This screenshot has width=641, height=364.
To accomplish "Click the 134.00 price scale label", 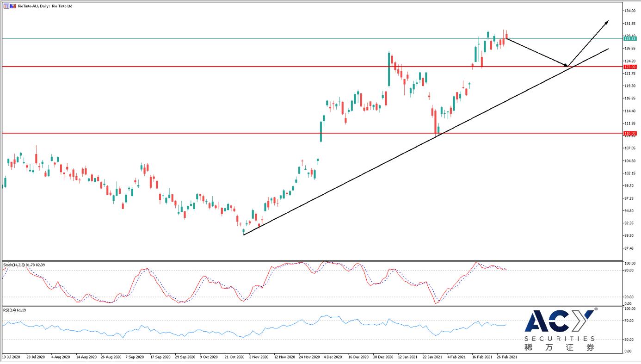I will click(x=630, y=11).
